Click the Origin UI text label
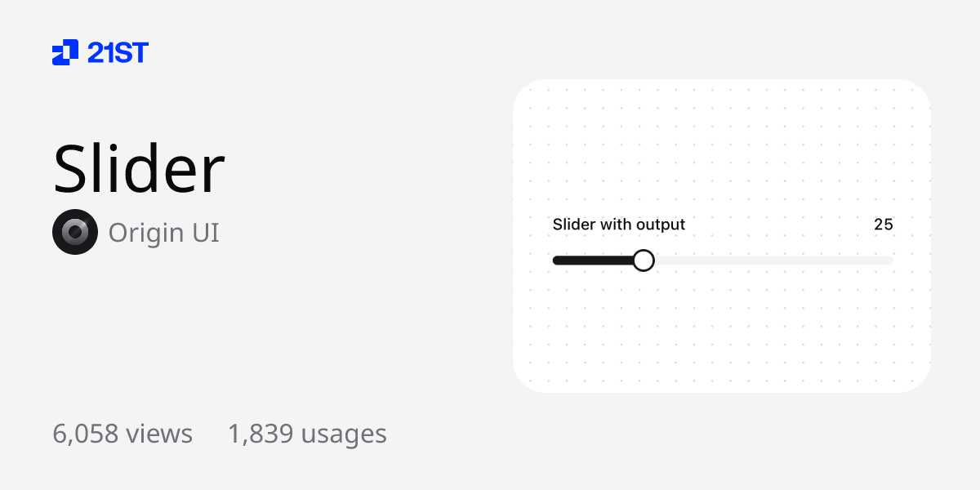Image resolution: width=980 pixels, height=490 pixels. (x=163, y=232)
